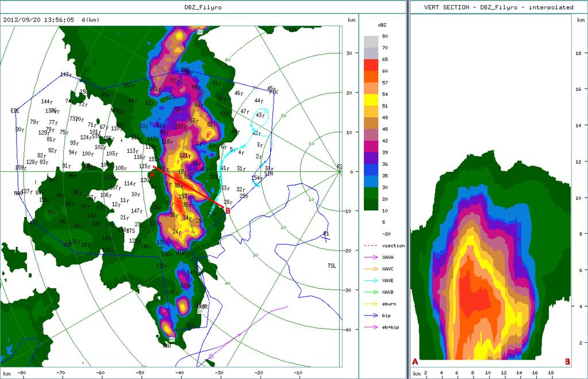Image resolution: width=588 pixels, height=379 pixels.
Task: Click marker B in the vertical section
Action: pyautogui.click(x=567, y=361)
